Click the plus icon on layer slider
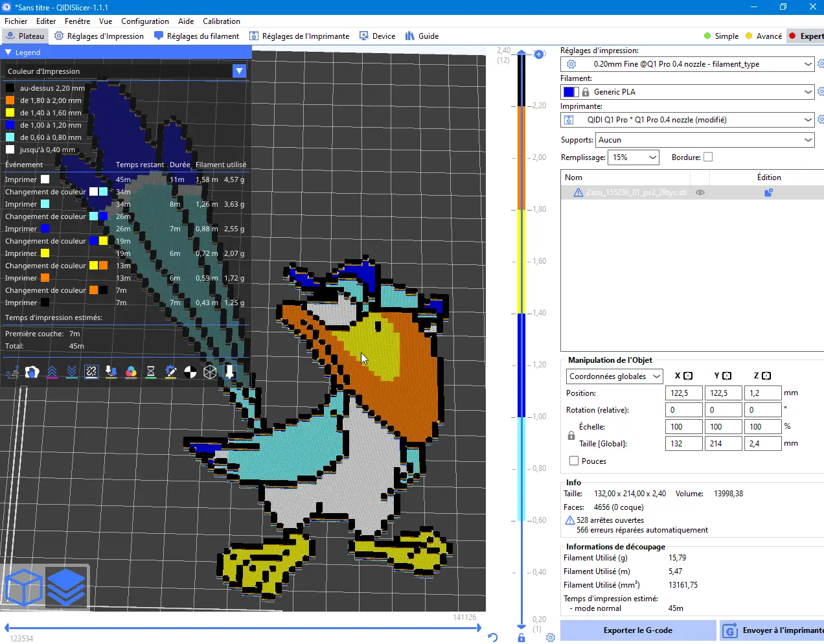Screen dimensions: 824x644 tap(539, 54)
